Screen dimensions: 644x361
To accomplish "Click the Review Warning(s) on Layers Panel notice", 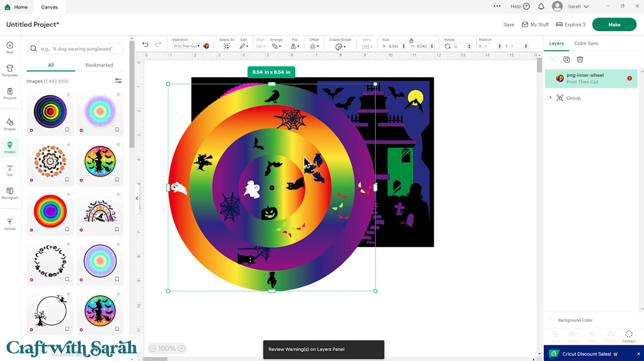I will [323, 349].
